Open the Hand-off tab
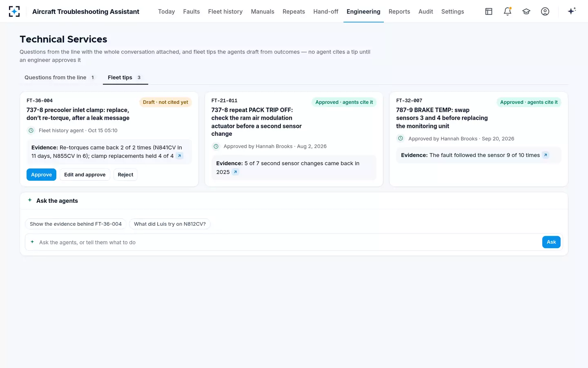The height and width of the screenshot is (368, 588). click(x=326, y=11)
